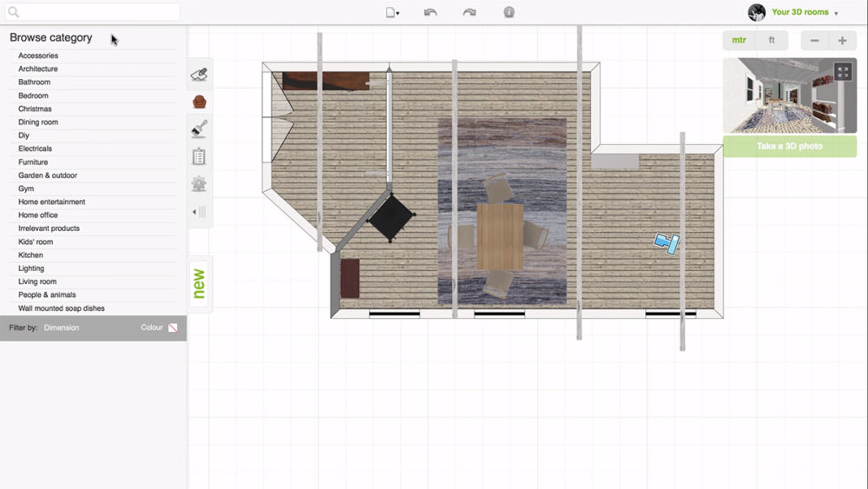The image size is (868, 489).
Task: Filter products by Dimension
Action: pyautogui.click(x=62, y=327)
